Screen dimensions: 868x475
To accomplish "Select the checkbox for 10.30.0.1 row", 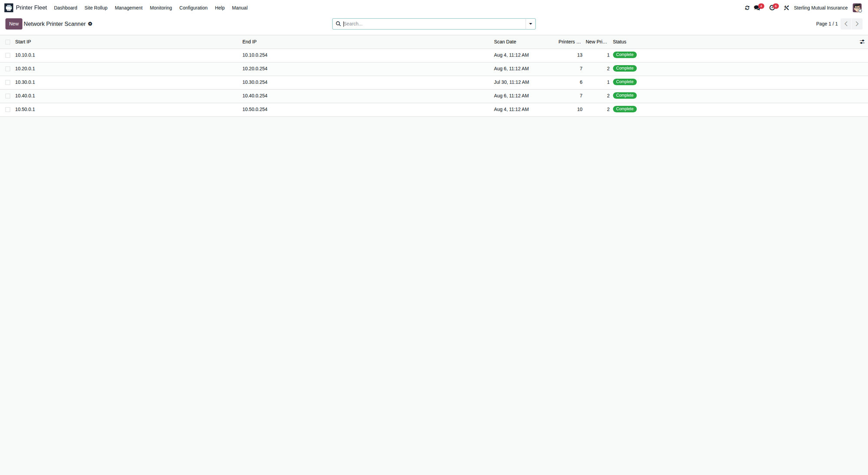I will pos(8,82).
